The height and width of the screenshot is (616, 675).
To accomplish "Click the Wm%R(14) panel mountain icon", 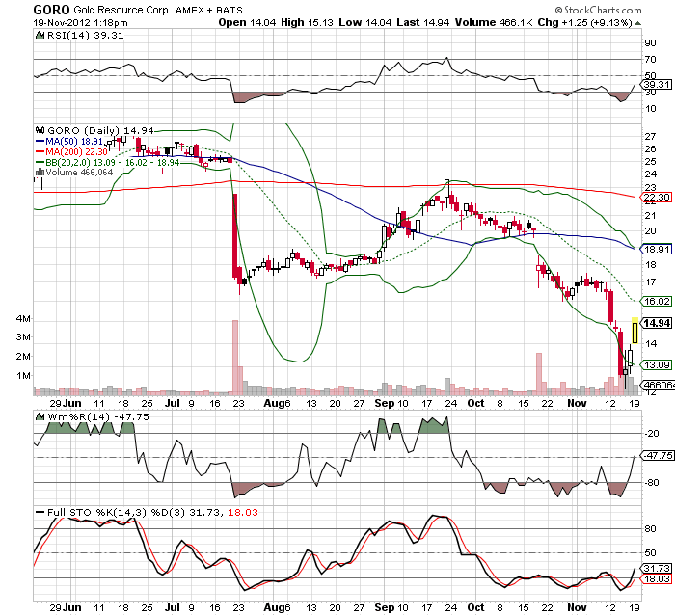I will [40, 416].
